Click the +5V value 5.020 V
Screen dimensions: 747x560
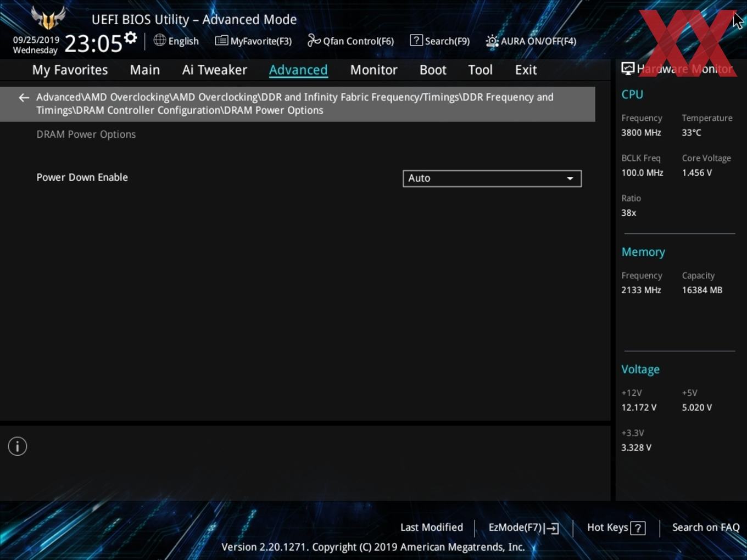pyautogui.click(x=696, y=407)
